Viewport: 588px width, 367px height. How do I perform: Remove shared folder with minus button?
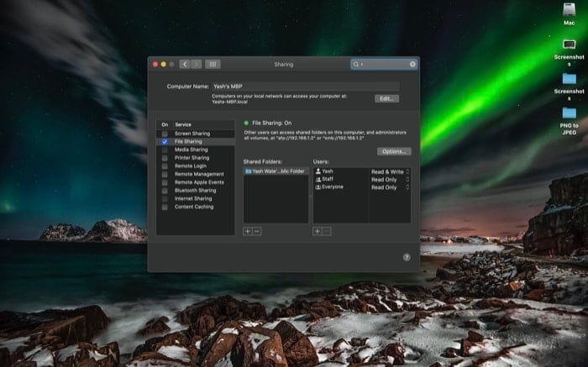pos(257,231)
